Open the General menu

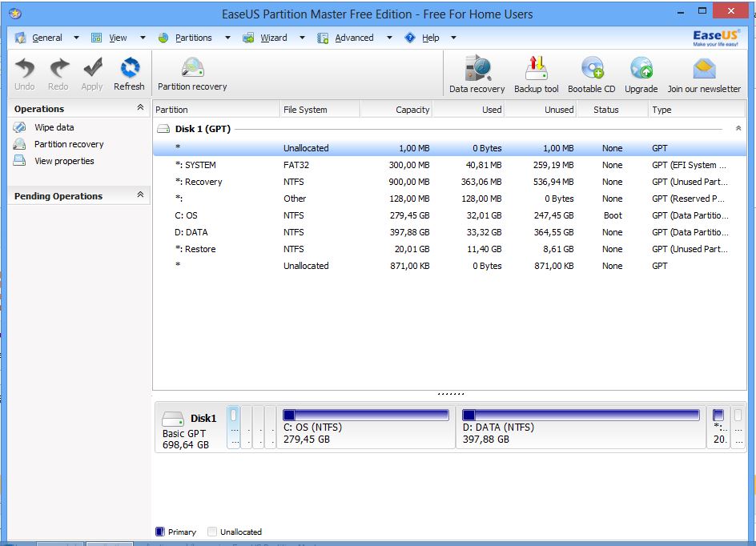click(x=46, y=38)
